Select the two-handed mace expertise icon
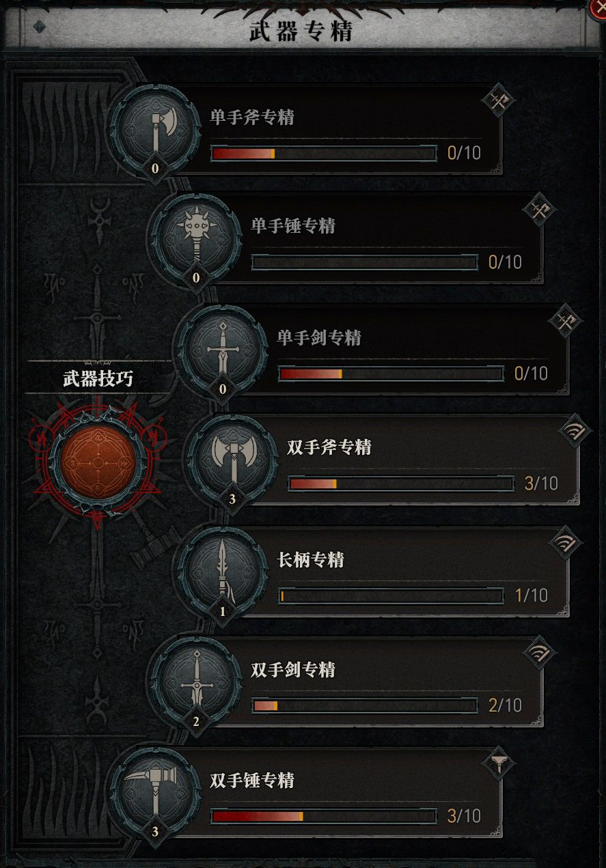 [x=155, y=792]
